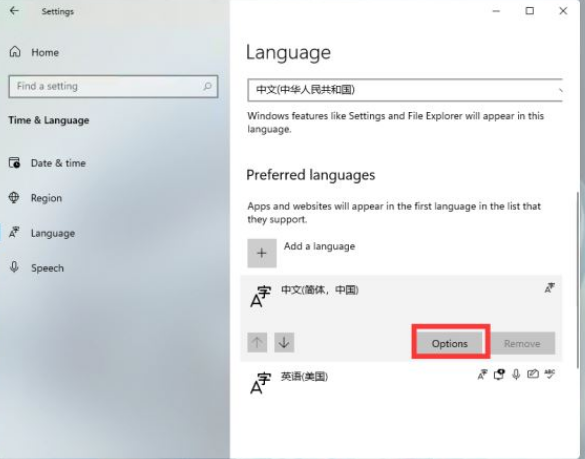585x459 pixels.
Task: Minimize the Settings window
Action: (496, 11)
